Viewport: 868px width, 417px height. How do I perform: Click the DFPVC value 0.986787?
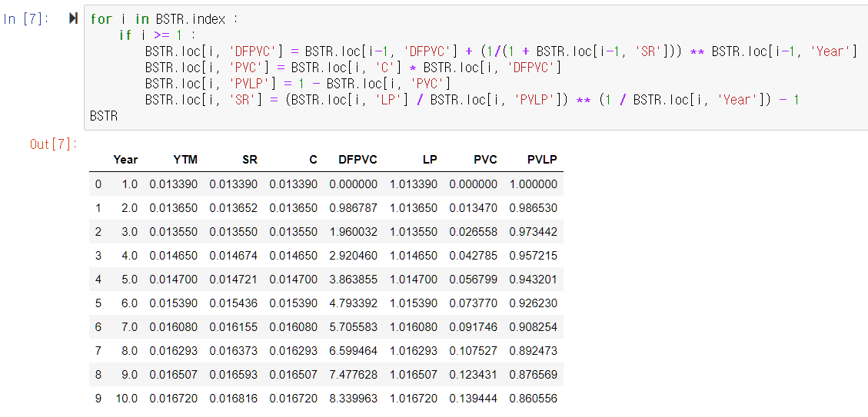353,208
